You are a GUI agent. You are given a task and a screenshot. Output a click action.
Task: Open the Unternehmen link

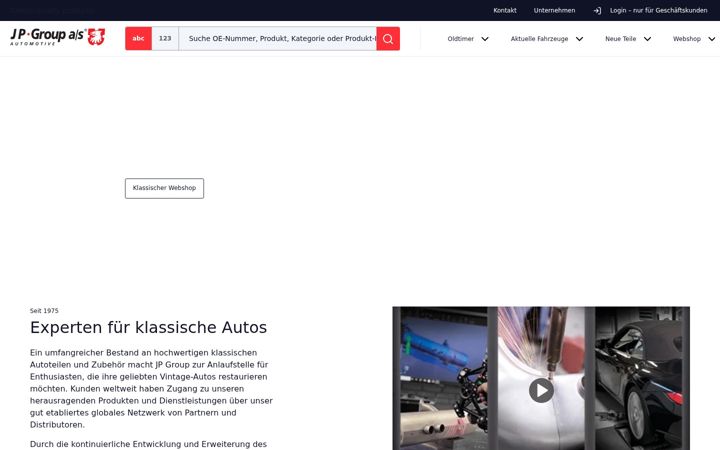(x=554, y=11)
